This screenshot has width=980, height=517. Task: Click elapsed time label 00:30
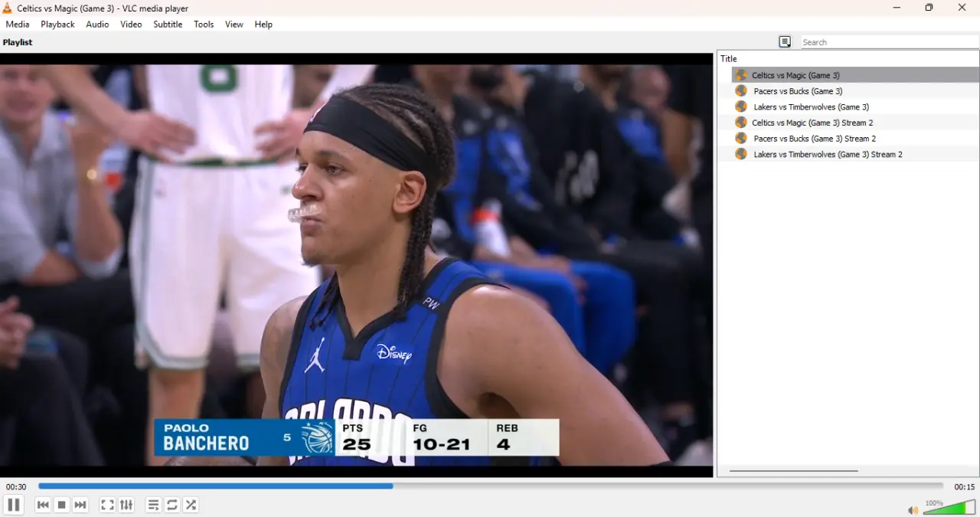coord(16,487)
